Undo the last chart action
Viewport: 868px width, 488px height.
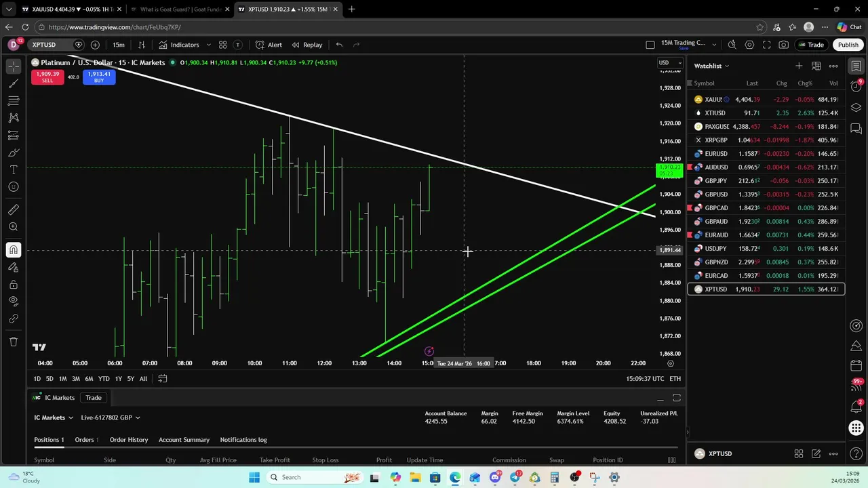339,45
